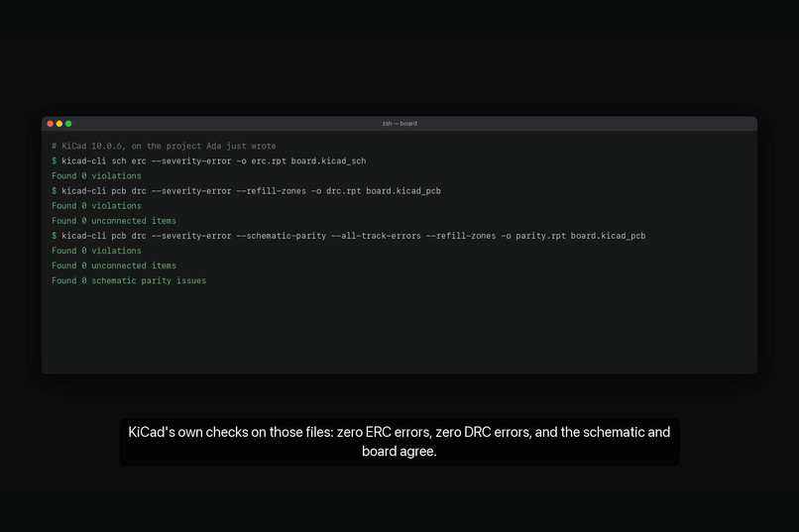The image size is (799, 532).
Task: Click the command containing '--schematic-parity'
Action: coord(349,236)
